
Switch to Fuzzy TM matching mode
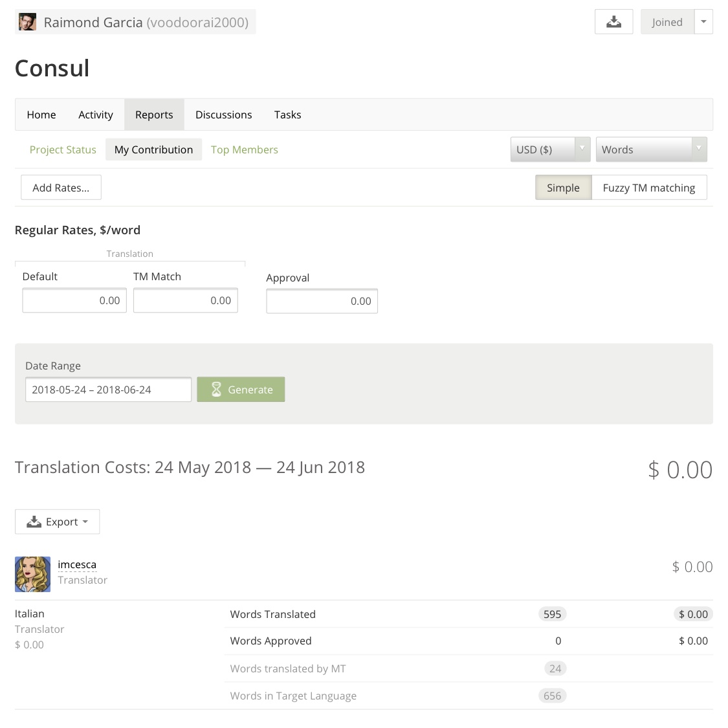(648, 188)
